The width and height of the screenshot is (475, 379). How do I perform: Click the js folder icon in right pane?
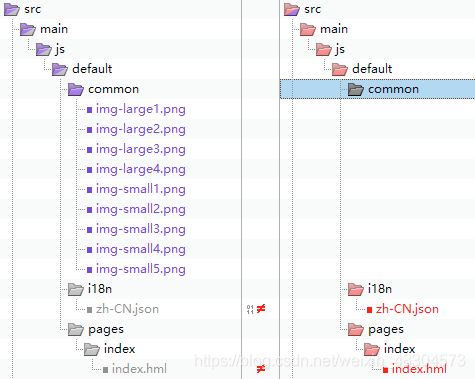324,49
